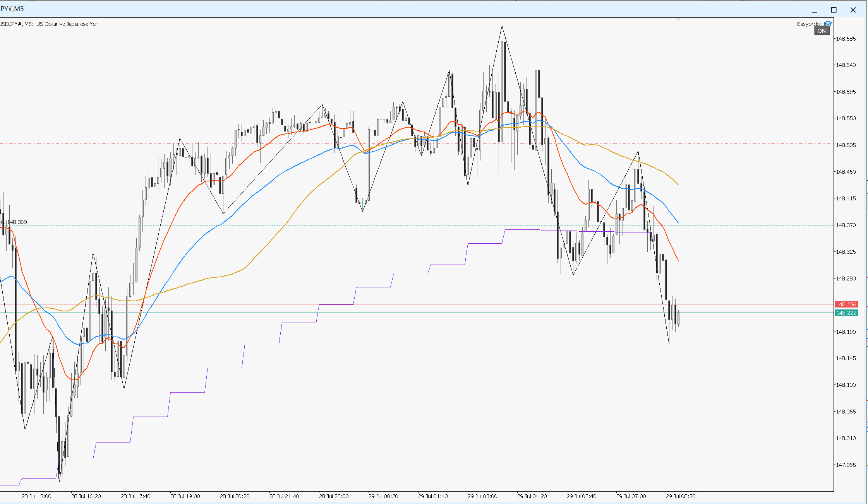Click the Easyorder label text
This screenshot has width=868, height=504.
tap(809, 24)
